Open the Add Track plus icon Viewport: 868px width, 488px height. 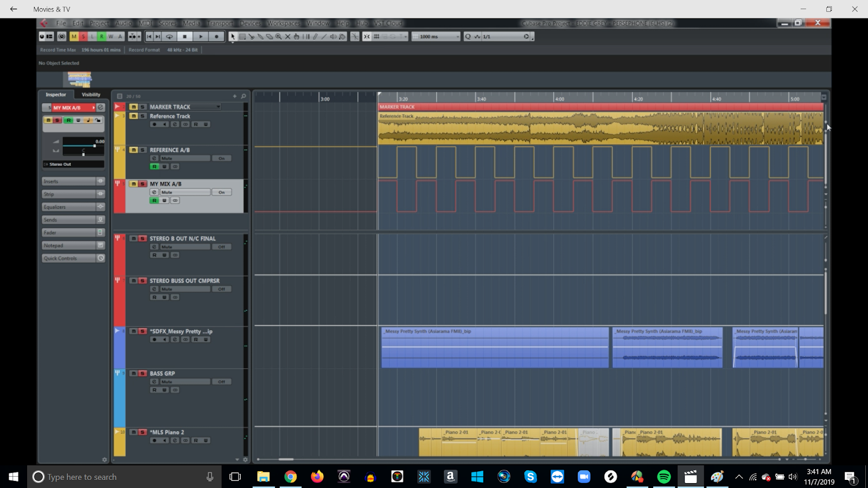coord(235,96)
